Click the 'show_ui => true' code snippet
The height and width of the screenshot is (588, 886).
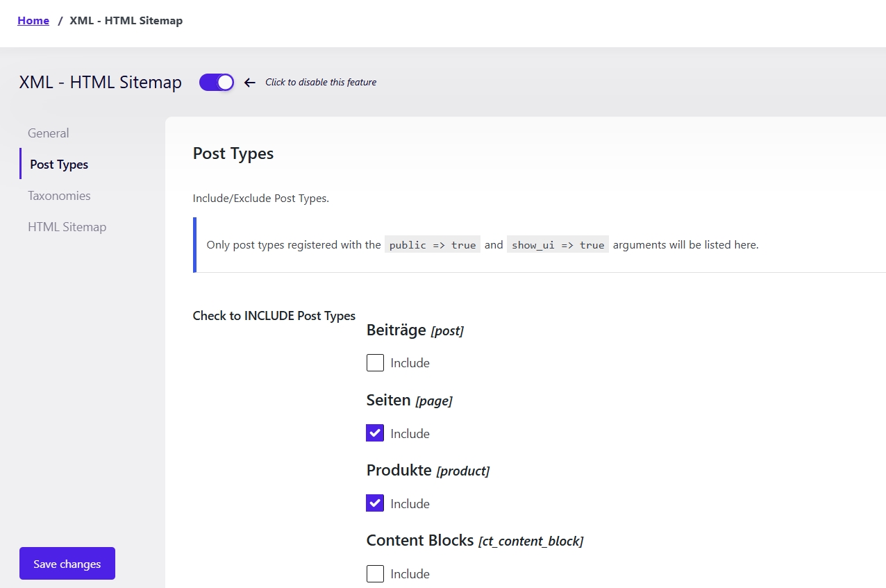coord(558,245)
